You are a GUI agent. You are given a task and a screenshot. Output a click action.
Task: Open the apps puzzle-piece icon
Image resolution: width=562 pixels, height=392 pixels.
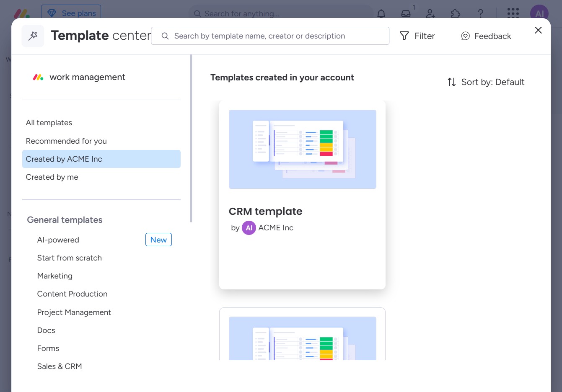coord(456,13)
